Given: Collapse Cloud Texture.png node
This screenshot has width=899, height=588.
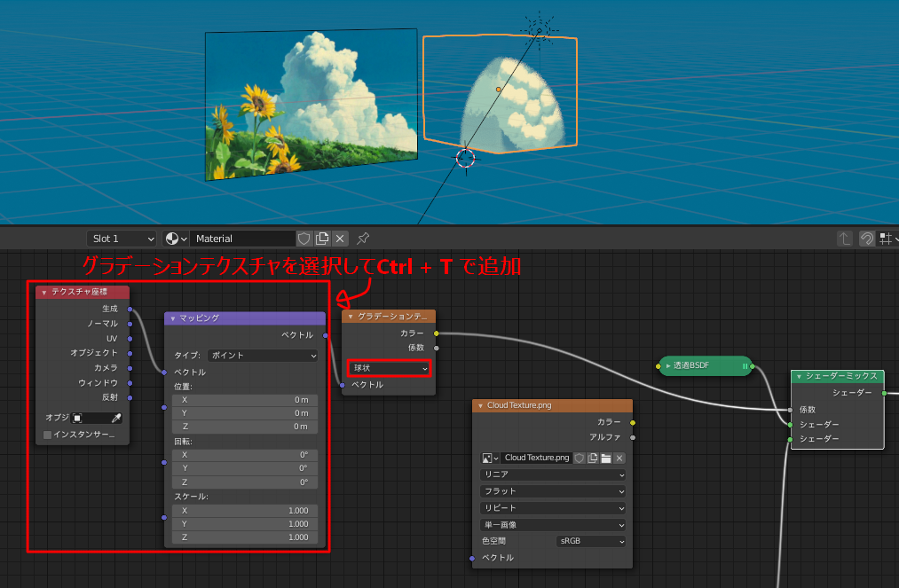Looking at the screenshot, I should 480,406.
